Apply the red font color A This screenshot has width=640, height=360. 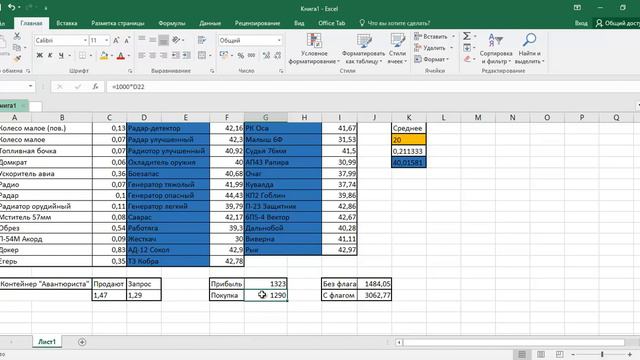[120, 56]
